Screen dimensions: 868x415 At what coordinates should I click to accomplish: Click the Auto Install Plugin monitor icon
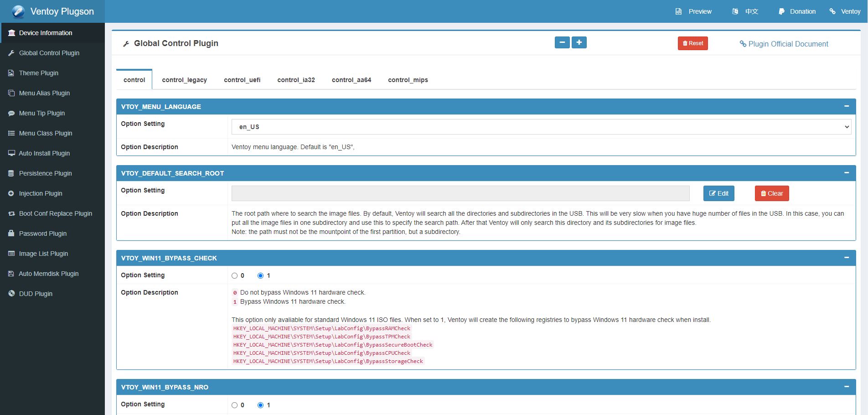click(11, 153)
